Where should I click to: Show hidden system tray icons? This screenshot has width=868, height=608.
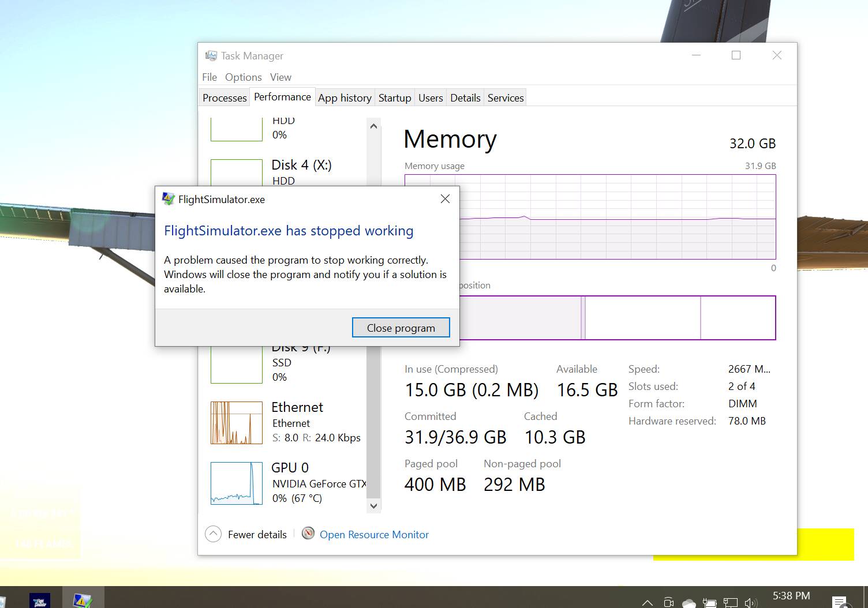tap(648, 603)
